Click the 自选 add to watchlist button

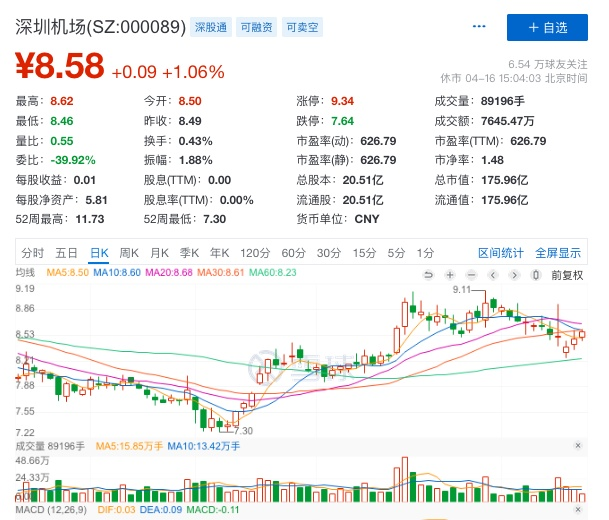tap(546, 27)
